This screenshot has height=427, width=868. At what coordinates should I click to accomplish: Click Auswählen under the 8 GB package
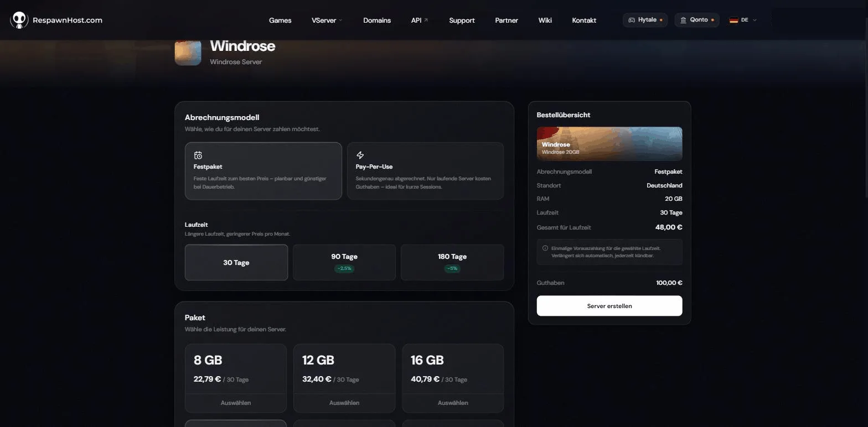(236, 403)
